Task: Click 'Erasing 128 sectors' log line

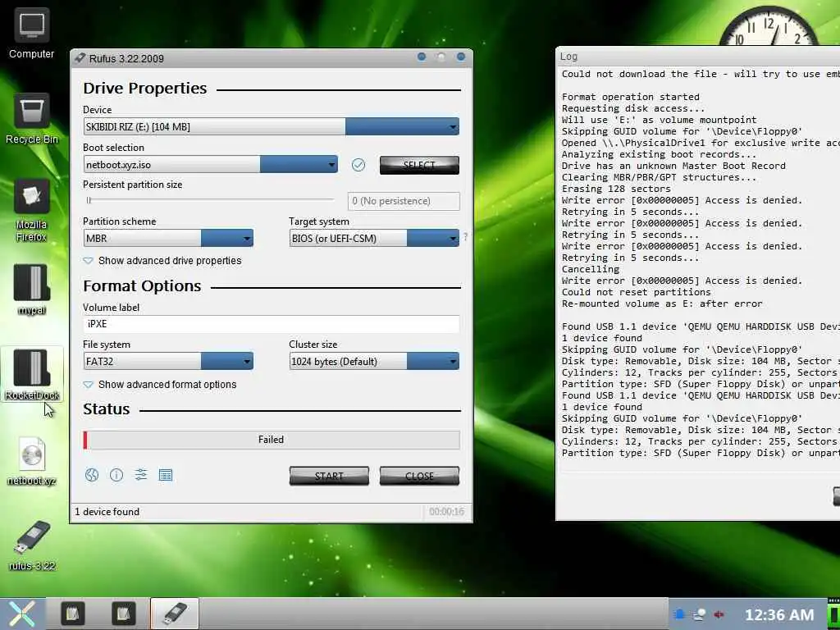Action: pyautogui.click(x=616, y=189)
